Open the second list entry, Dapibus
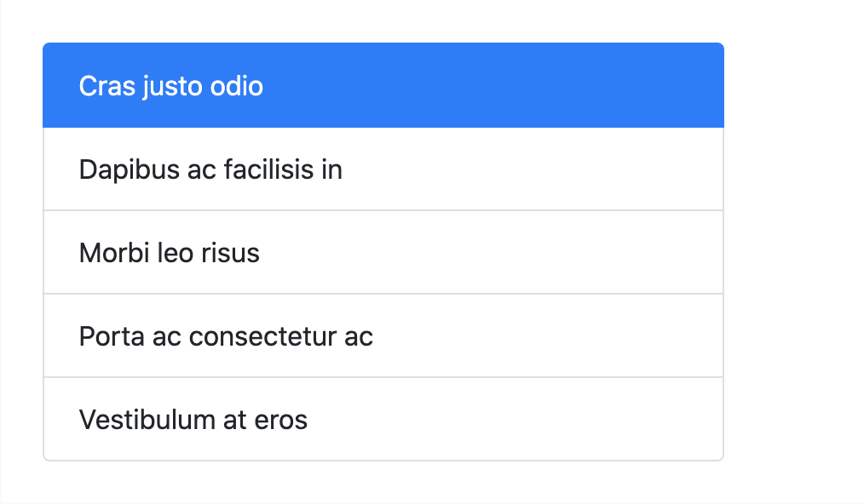This screenshot has width=864, height=504. pyautogui.click(x=383, y=169)
